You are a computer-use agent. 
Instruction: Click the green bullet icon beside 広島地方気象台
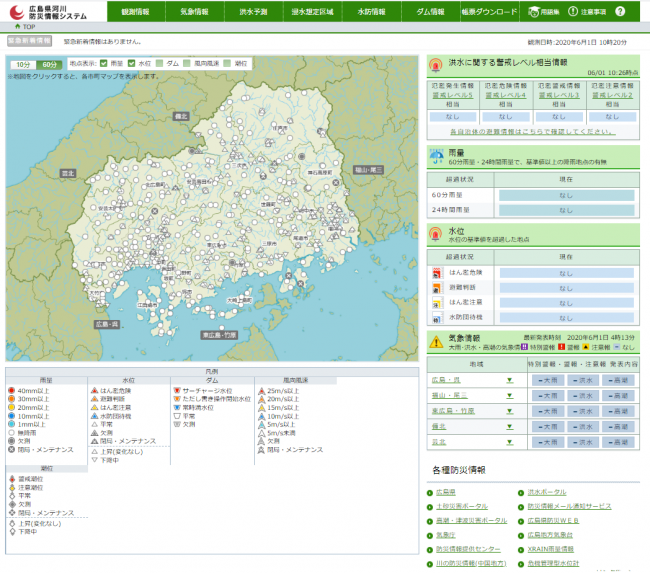pos(521,536)
